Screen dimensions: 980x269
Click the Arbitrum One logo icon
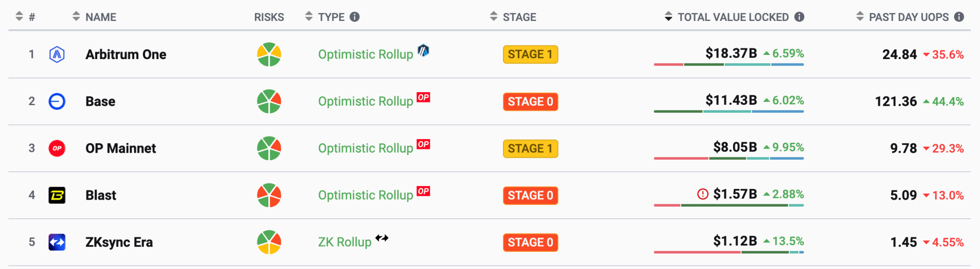point(57,54)
